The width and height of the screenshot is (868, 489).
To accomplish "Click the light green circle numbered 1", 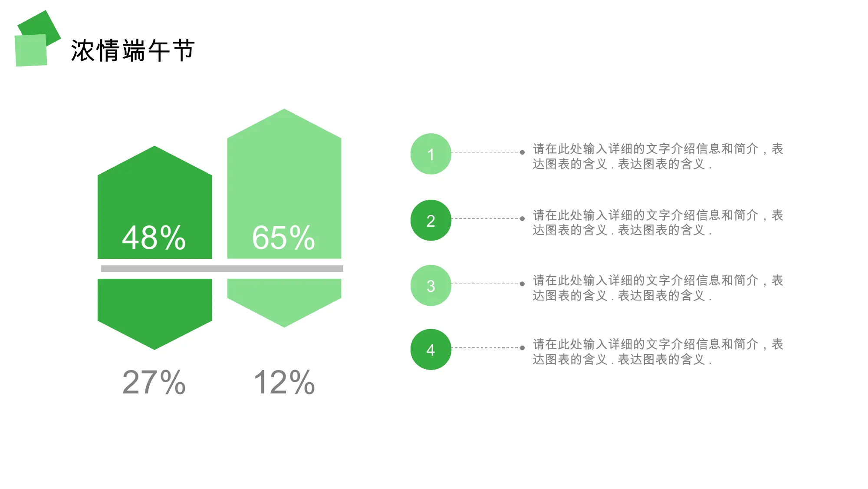I will [431, 154].
